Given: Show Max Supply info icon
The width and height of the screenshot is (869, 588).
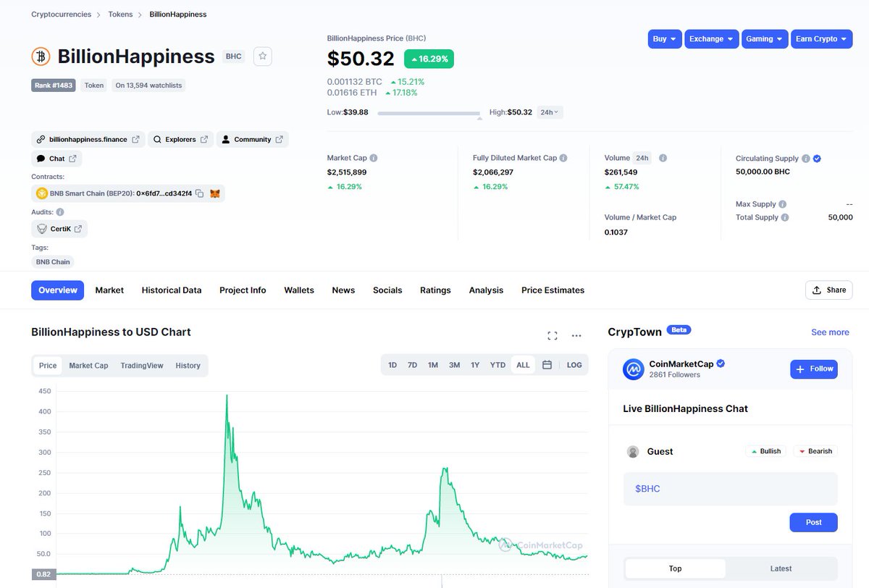Looking at the screenshot, I should coord(783,204).
